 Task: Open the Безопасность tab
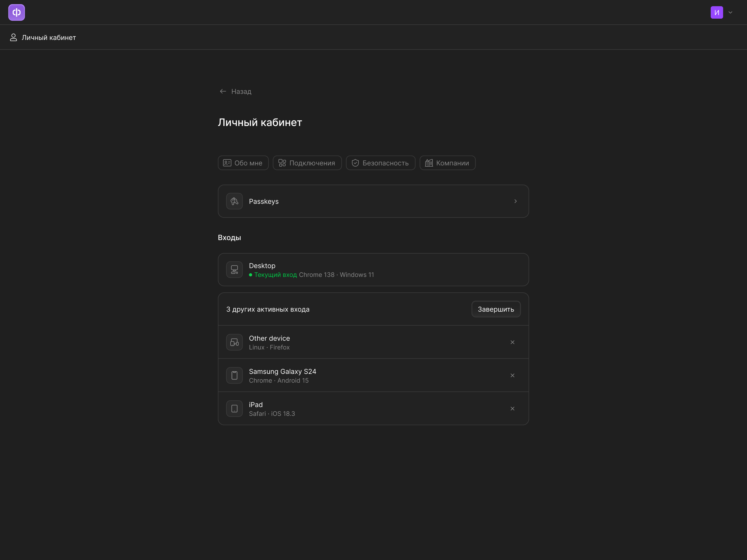point(381,163)
